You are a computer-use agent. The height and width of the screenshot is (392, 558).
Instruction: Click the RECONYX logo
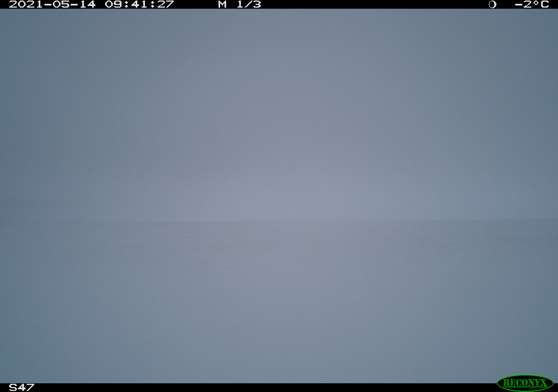[x=525, y=383]
